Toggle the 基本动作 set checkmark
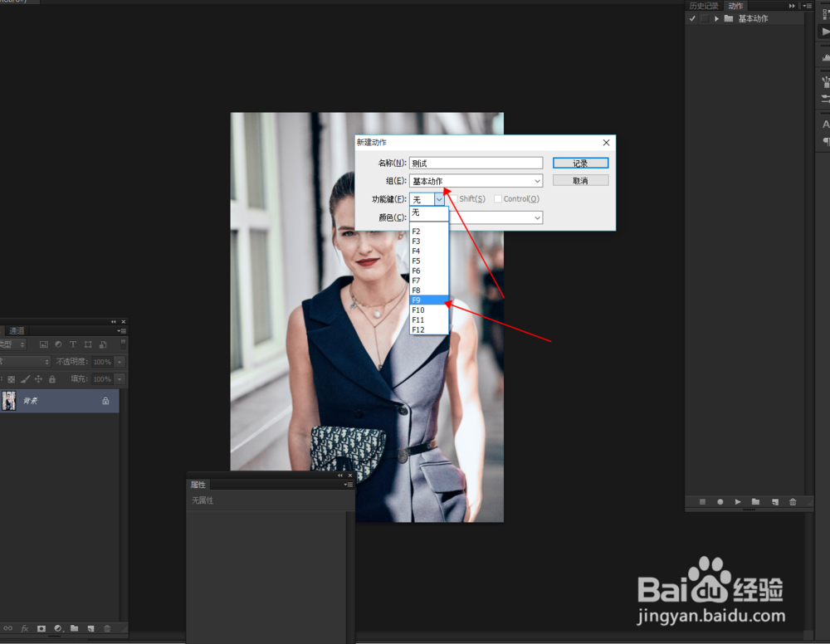Screen dimensions: 830x644 [x=692, y=18]
